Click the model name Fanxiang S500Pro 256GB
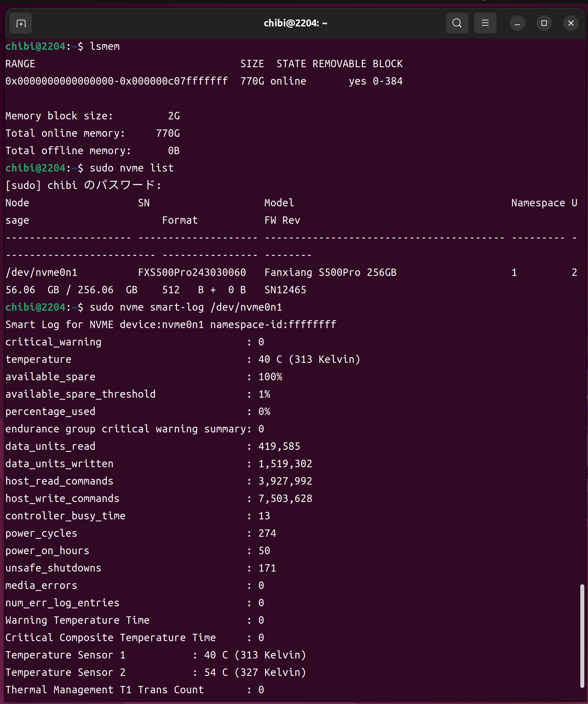 click(x=330, y=272)
